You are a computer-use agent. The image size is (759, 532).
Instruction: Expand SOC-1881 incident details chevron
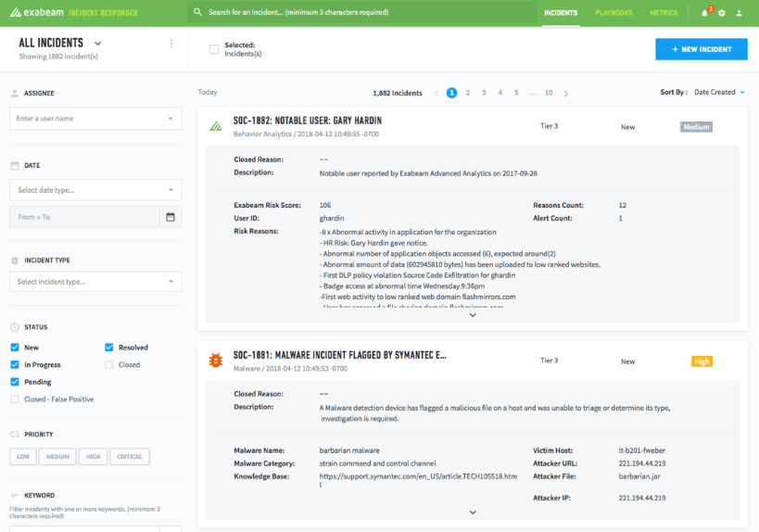pyautogui.click(x=473, y=513)
